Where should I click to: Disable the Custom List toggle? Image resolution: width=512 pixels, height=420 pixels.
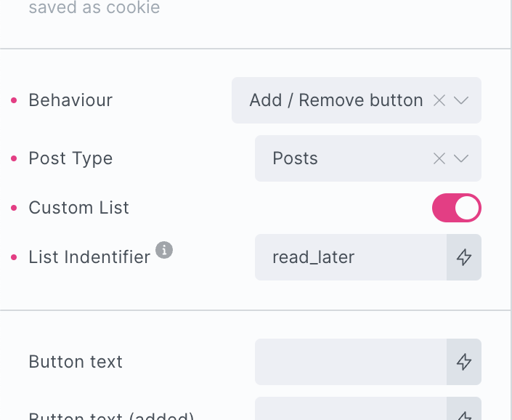click(457, 208)
